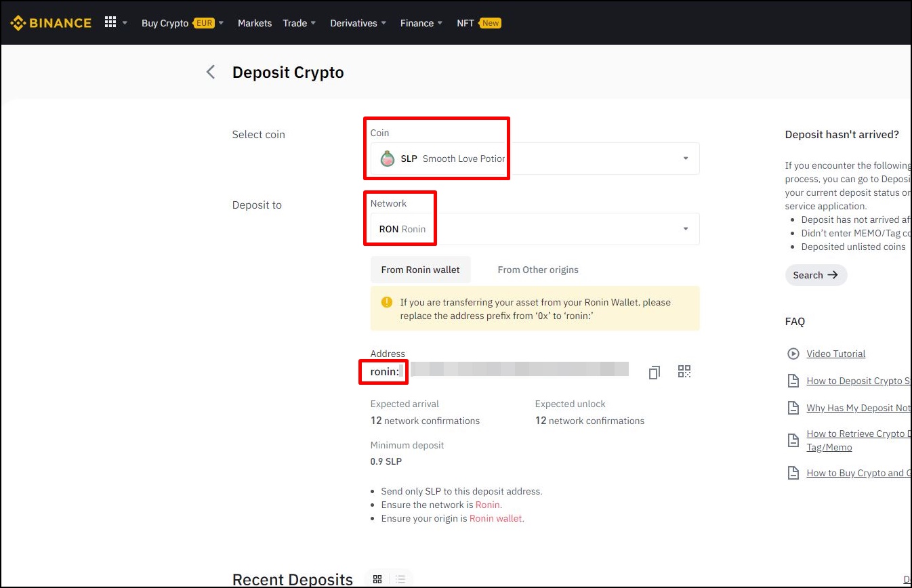This screenshot has height=588, width=912.
Task: Switch Recent Deposits to grid view
Action: (x=377, y=579)
